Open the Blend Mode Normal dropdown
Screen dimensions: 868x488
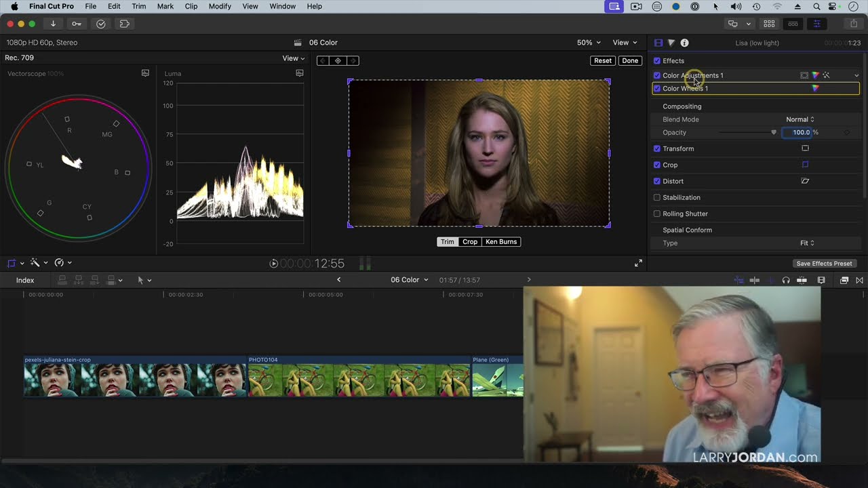pos(800,119)
